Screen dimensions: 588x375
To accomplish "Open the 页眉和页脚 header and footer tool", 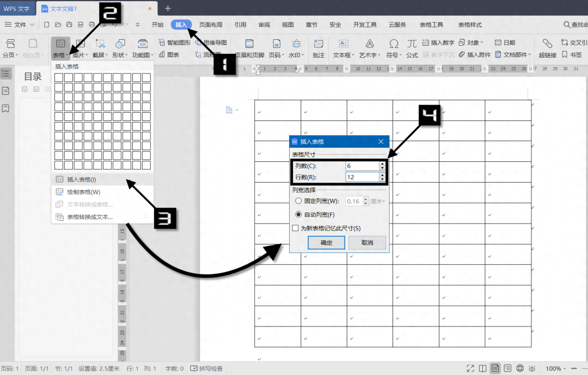I will [x=249, y=44].
